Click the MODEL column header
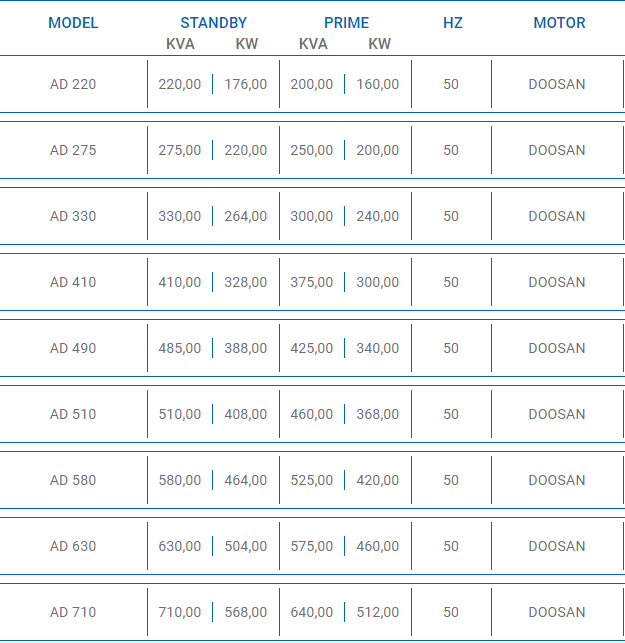The width and height of the screenshot is (625, 643). (73, 22)
